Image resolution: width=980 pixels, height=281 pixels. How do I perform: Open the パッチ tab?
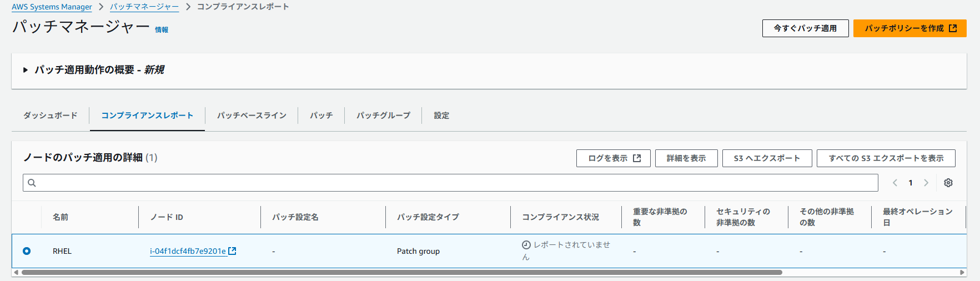[x=321, y=116]
